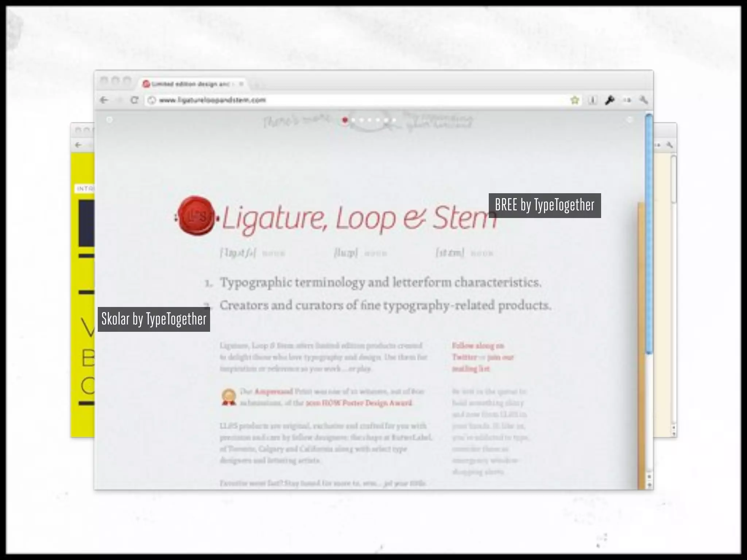Reload the page in the front browser

pyautogui.click(x=135, y=100)
